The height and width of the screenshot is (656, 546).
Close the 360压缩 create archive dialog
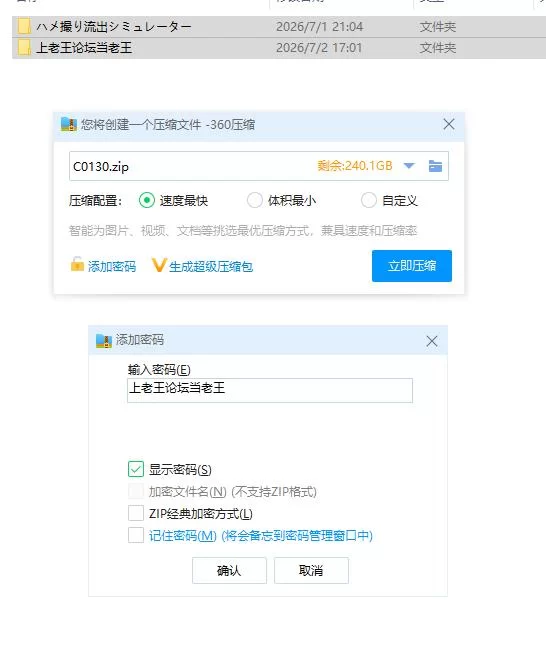point(449,124)
